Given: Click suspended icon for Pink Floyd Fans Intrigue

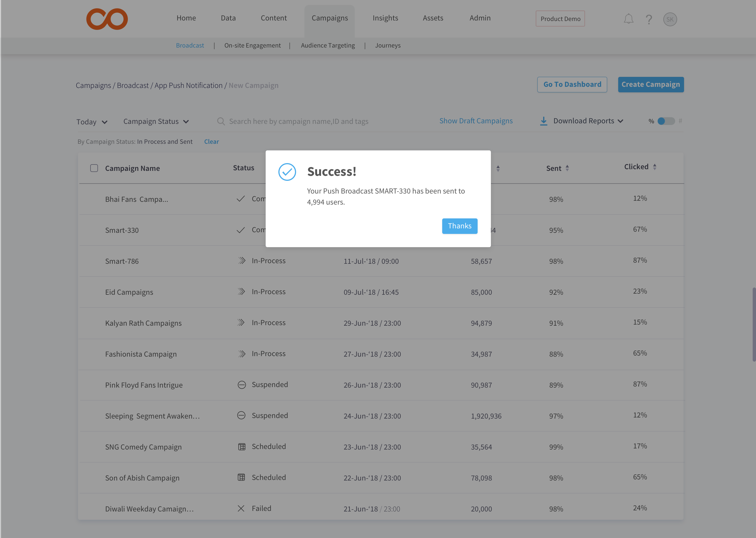Looking at the screenshot, I should coord(242,385).
